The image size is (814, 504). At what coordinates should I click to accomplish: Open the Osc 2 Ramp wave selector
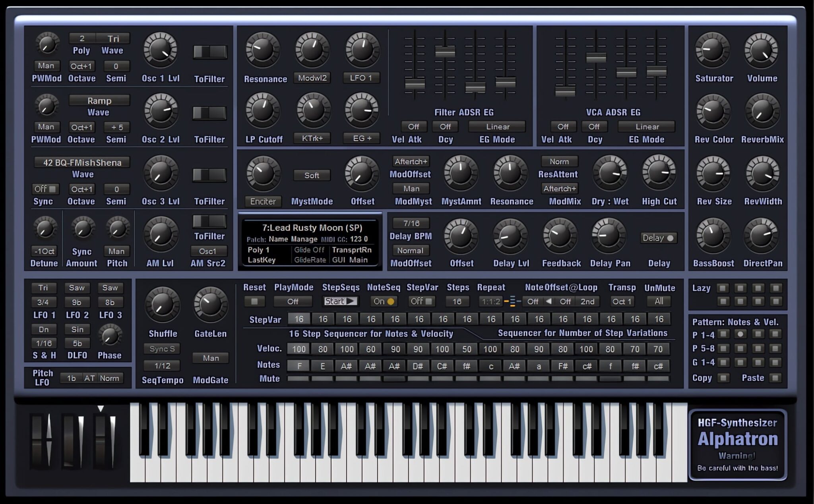99,100
